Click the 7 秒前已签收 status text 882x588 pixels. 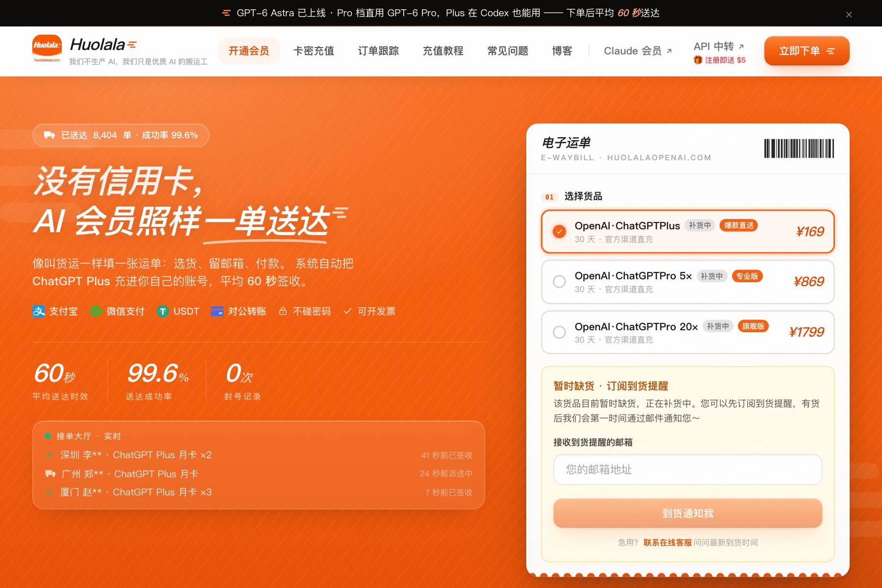448,492
